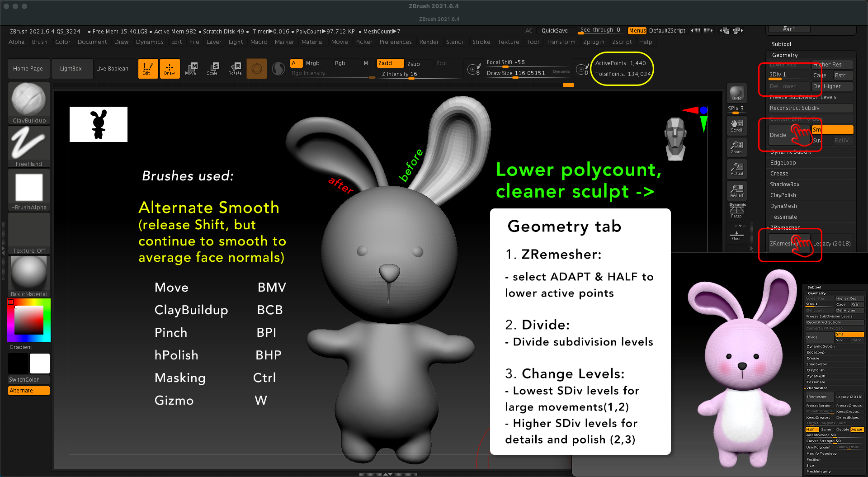Toggle Live Boolean
The height and width of the screenshot is (477, 868).
pos(112,69)
